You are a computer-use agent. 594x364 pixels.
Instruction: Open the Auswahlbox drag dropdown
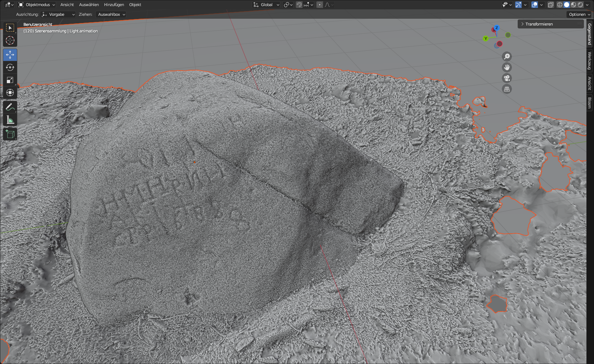pos(111,14)
